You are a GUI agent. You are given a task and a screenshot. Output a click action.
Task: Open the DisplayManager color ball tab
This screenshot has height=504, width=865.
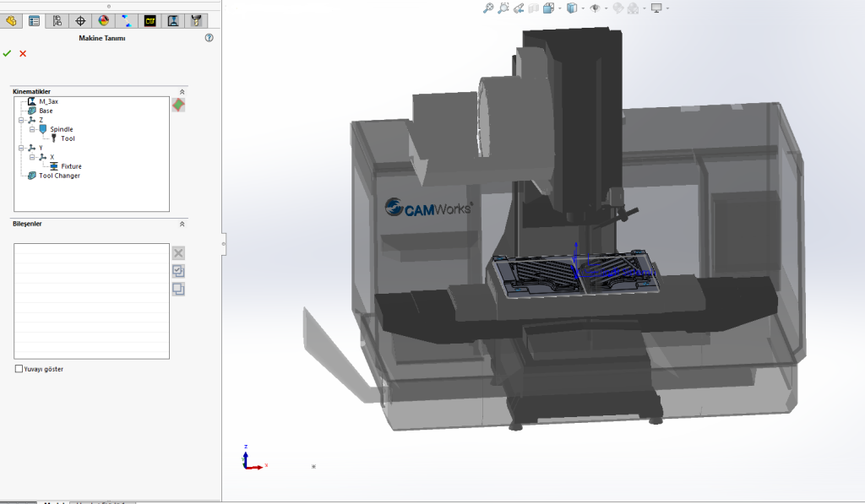[x=103, y=20]
